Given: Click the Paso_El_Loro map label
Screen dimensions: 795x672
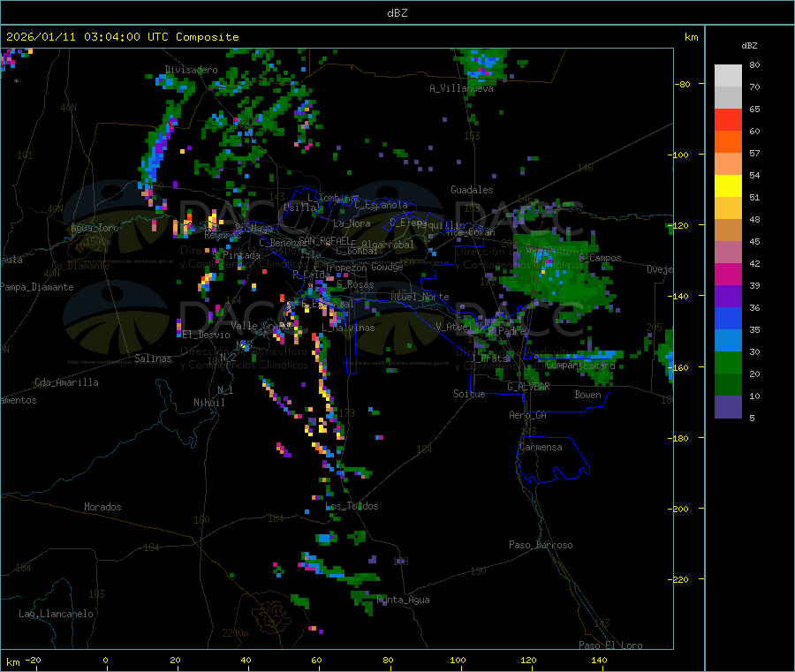Looking at the screenshot, I should pyautogui.click(x=610, y=646).
